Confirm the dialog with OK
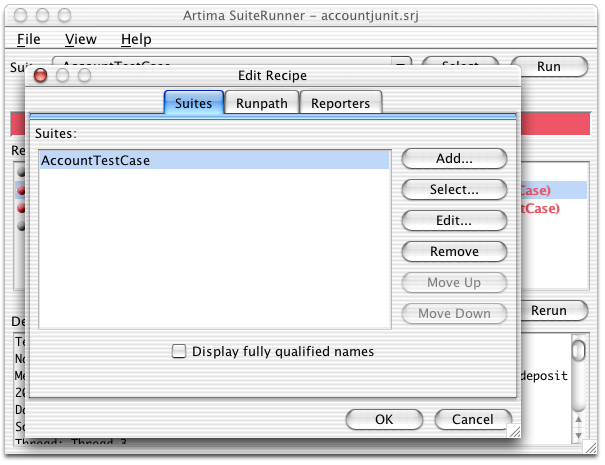The height and width of the screenshot is (465, 605). pos(384,419)
